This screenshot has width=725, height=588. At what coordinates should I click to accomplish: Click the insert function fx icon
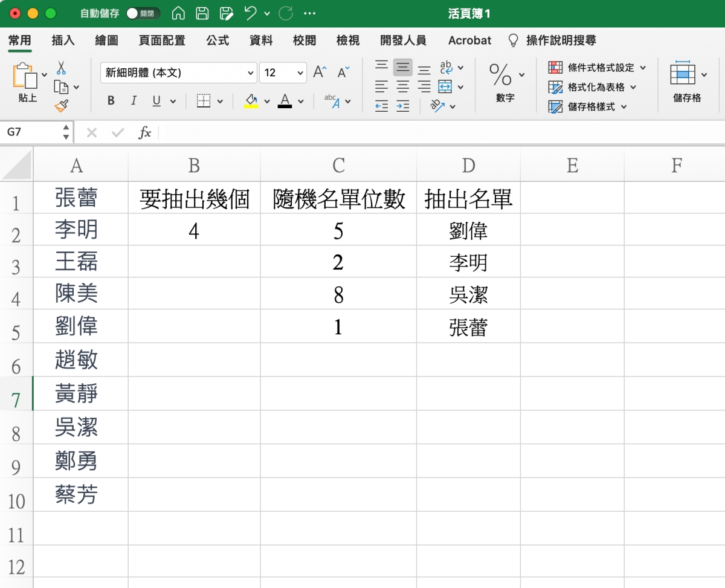(144, 132)
